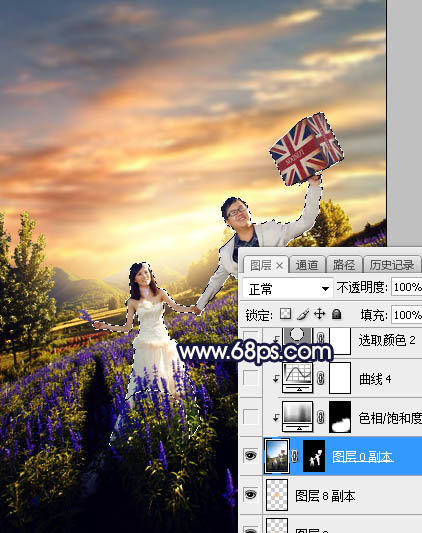The image size is (422, 533).
Task: Click the 填充 fill value field
Action: pos(407,315)
